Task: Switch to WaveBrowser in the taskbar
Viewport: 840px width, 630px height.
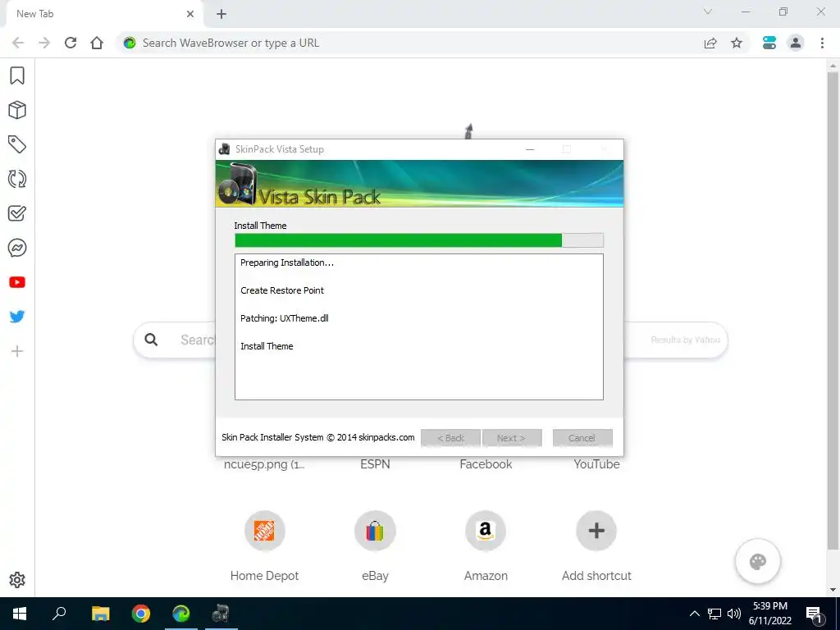Action: click(x=181, y=614)
